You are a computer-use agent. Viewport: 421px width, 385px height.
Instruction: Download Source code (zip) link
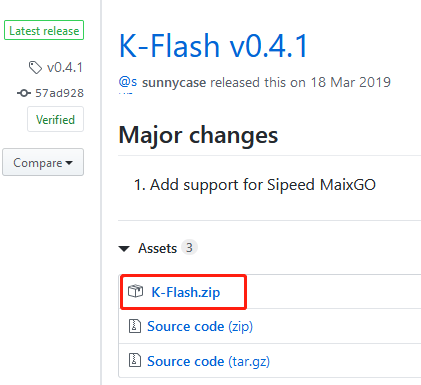[x=200, y=326]
